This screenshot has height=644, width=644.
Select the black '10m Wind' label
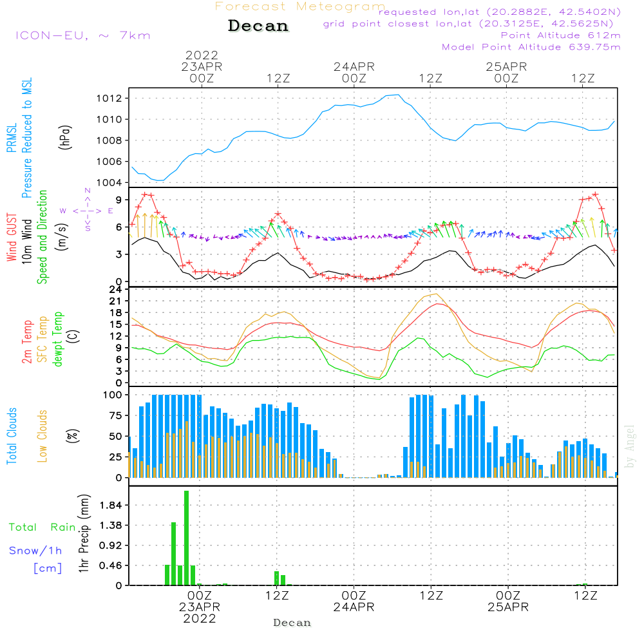point(26,241)
